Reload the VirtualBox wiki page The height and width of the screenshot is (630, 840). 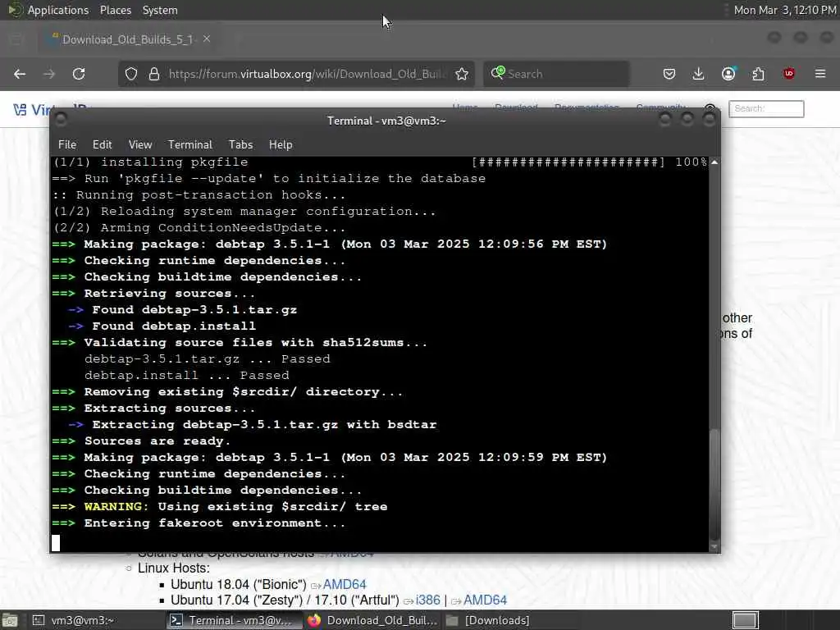[79, 74]
